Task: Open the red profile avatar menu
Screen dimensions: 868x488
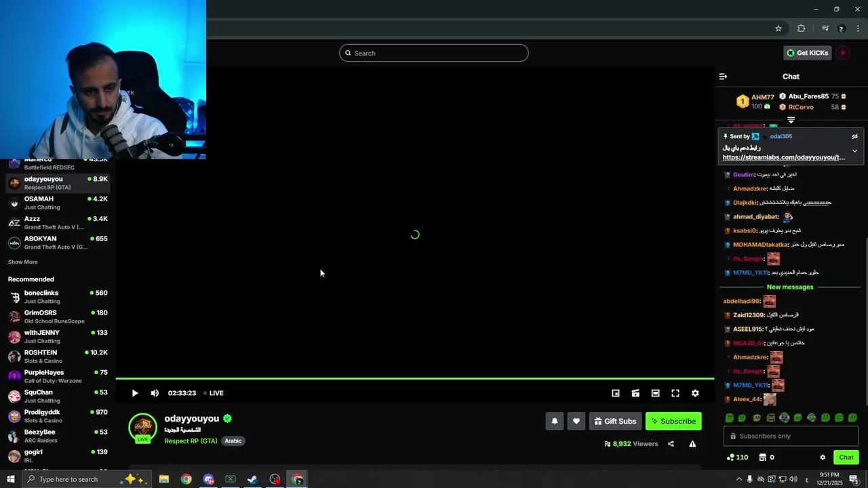Action: pyautogui.click(x=843, y=53)
